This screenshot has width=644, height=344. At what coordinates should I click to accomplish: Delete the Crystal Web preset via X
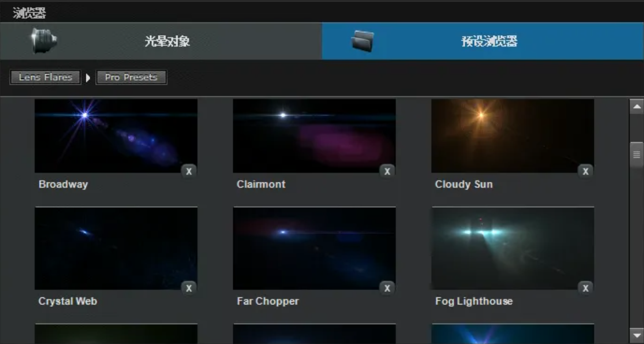(189, 288)
